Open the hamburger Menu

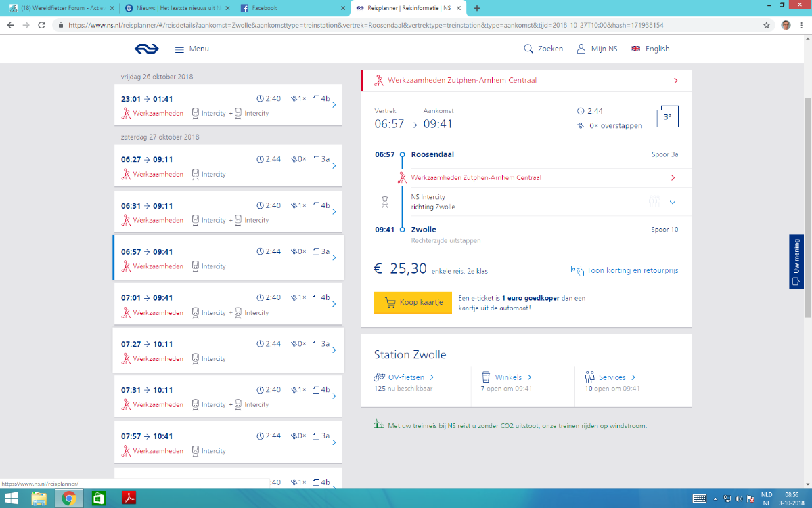191,49
